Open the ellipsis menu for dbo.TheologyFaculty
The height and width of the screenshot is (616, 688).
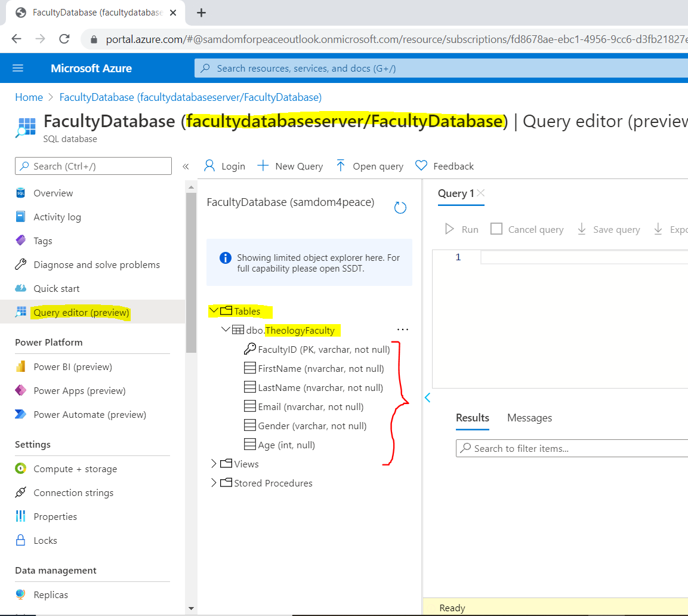(402, 329)
